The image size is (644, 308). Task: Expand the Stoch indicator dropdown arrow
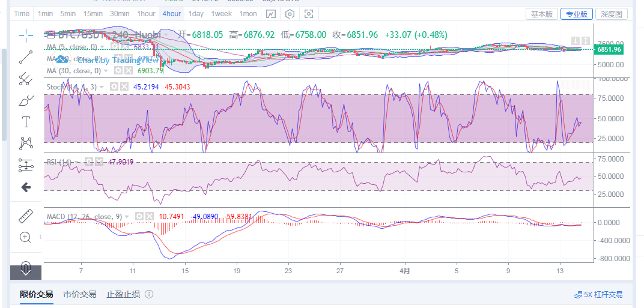pos(102,87)
